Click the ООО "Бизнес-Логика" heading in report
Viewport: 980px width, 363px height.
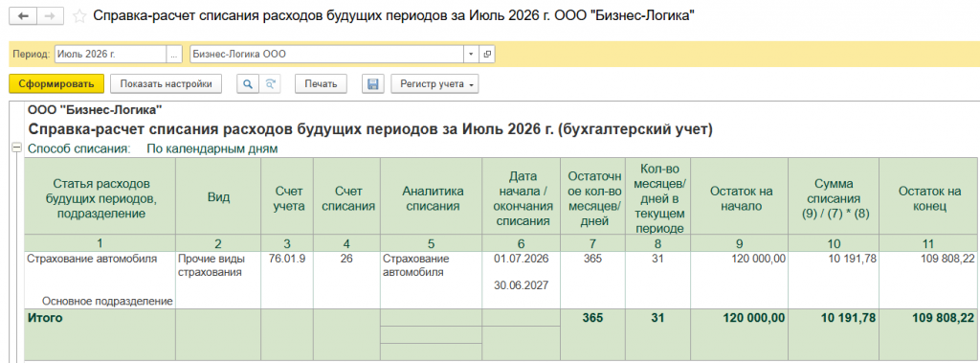click(x=95, y=109)
